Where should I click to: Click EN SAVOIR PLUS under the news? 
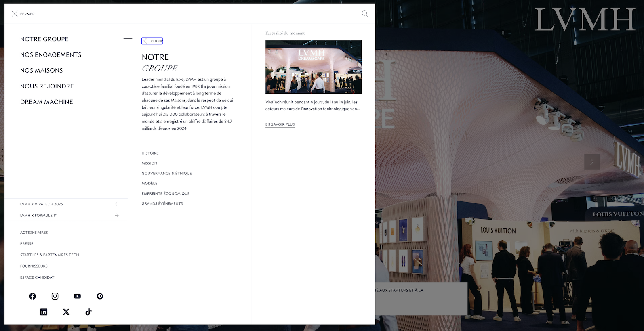click(280, 124)
